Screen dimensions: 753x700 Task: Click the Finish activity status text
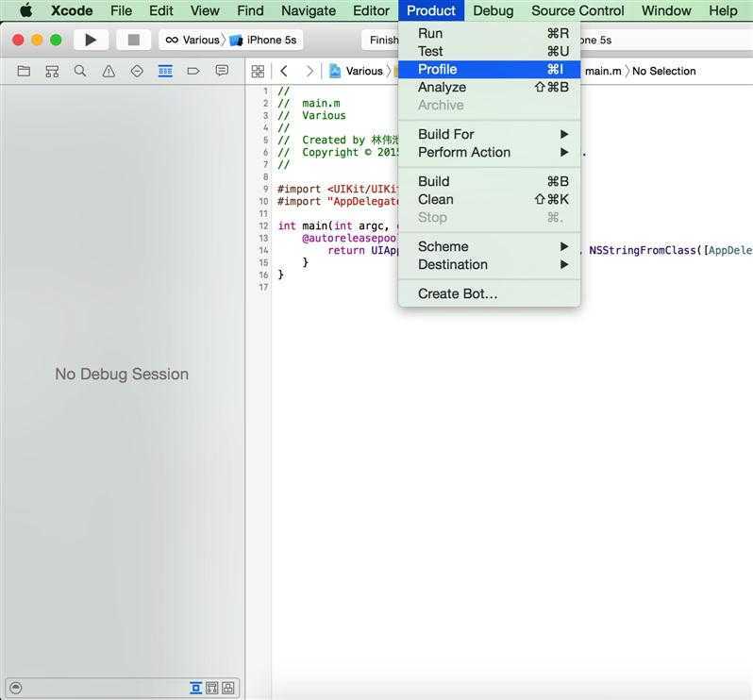[x=384, y=40]
